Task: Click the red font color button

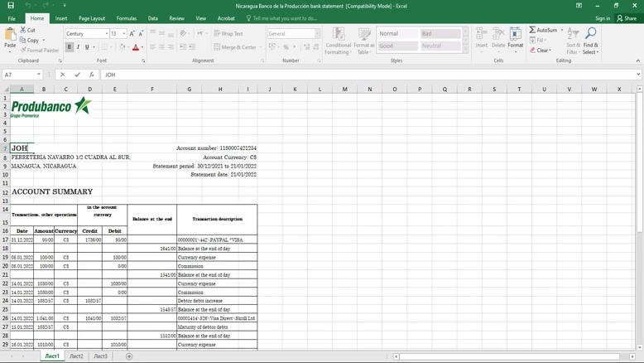Action: 136,47
